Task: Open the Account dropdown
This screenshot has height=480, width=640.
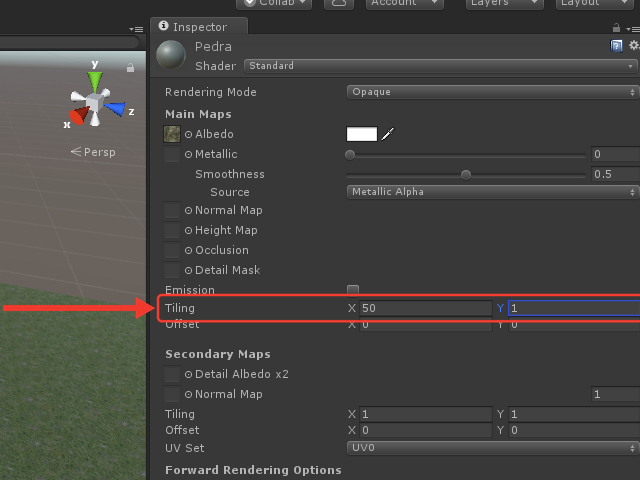Action: (404, 3)
